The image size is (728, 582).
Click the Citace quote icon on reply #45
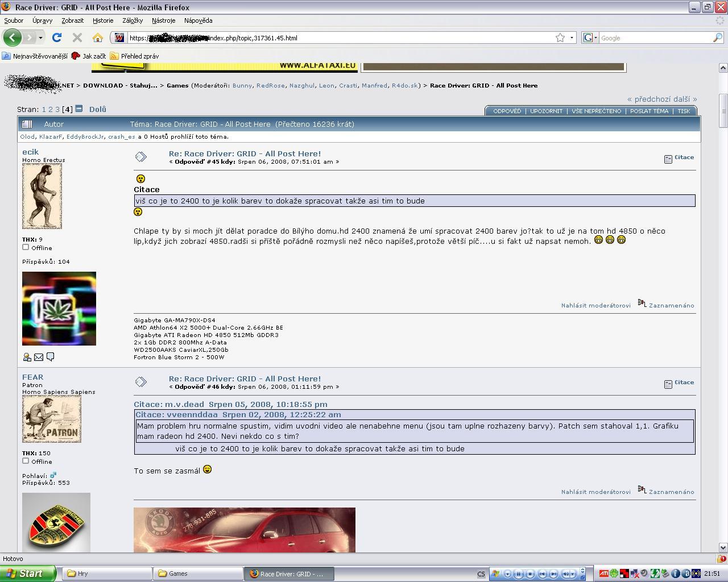668,159
